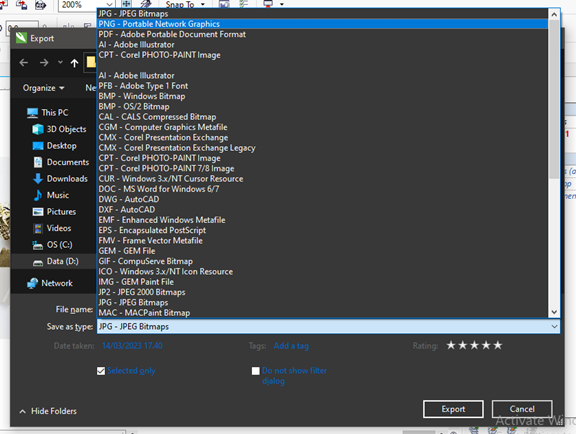
Task: Click the Cancel button
Action: (522, 409)
